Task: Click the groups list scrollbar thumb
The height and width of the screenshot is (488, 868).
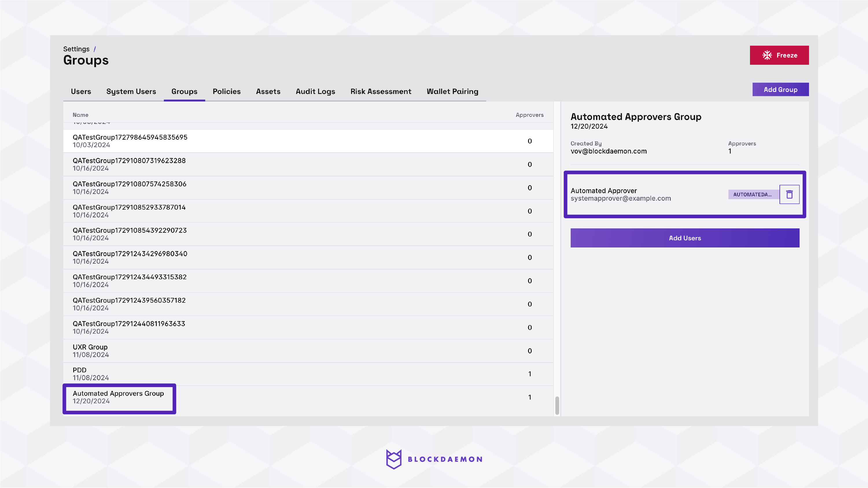Action: (x=557, y=406)
